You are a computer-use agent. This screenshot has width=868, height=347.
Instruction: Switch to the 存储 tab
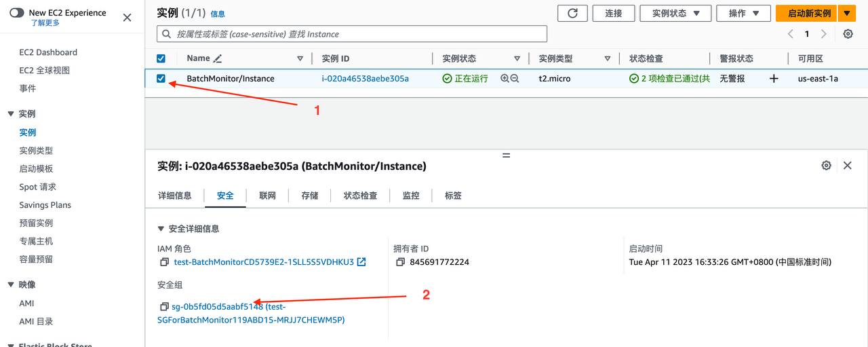click(x=310, y=196)
